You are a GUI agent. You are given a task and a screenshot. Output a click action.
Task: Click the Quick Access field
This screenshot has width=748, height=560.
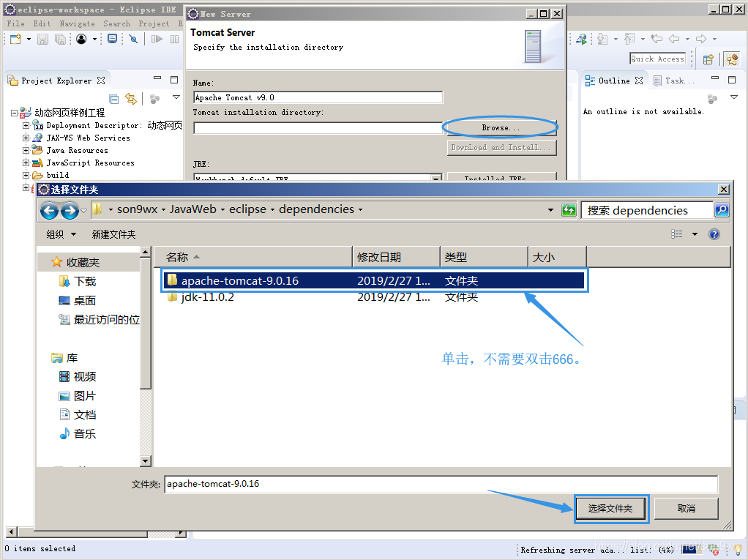pos(657,59)
